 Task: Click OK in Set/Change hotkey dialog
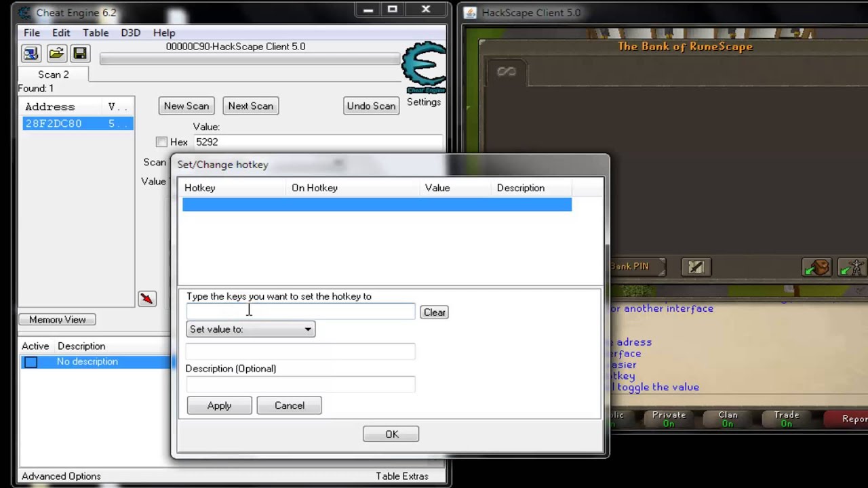point(391,434)
